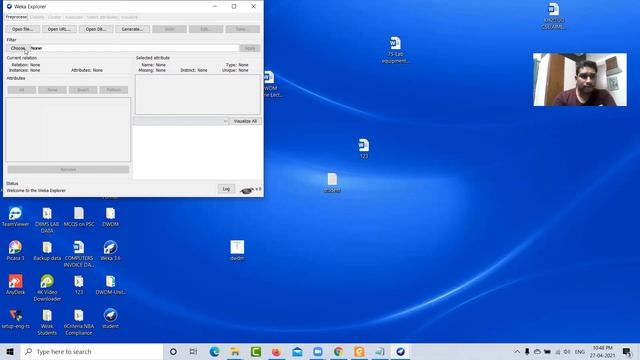Select the Backup data folder icon
The image size is (640, 360).
pos(47,250)
